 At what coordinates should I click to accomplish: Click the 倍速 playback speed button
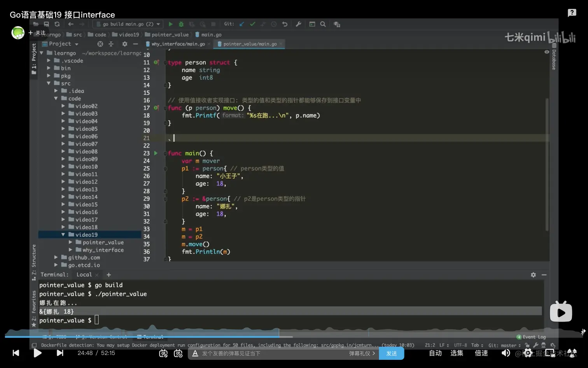coord(481,353)
